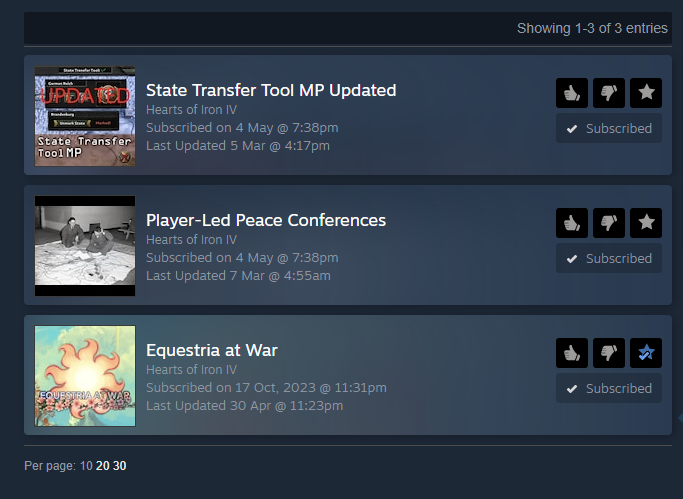Thumbs up Equestria at War
Screen dimensions: 683x499
click(x=571, y=353)
